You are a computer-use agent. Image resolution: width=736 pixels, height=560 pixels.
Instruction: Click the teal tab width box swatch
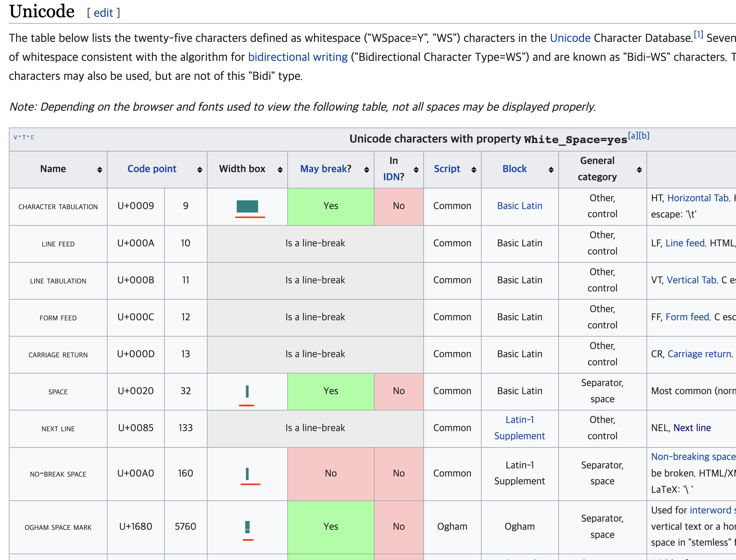pos(247,206)
